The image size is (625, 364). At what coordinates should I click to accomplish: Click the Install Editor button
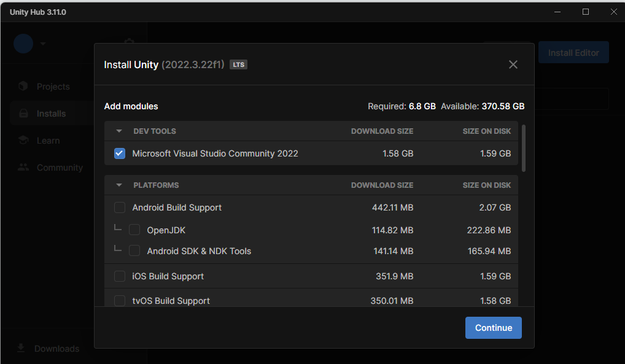573,53
